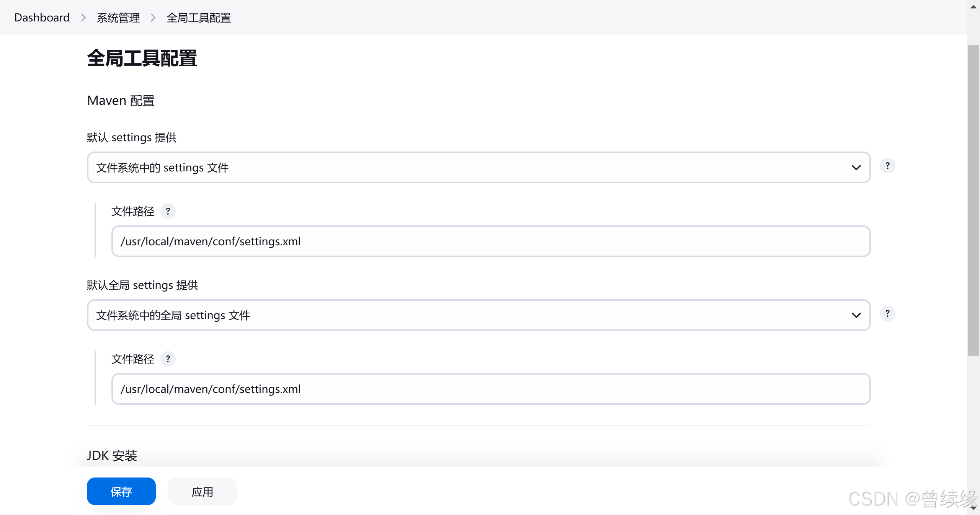Show help for second 文件路径 field under 全局 settings
This screenshot has width=980, height=515.
(168, 359)
